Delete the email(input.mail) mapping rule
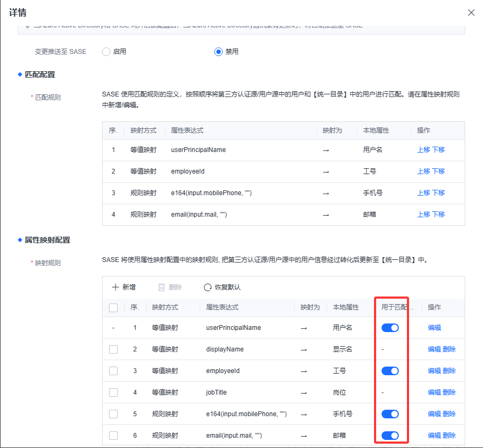 [x=449, y=436]
